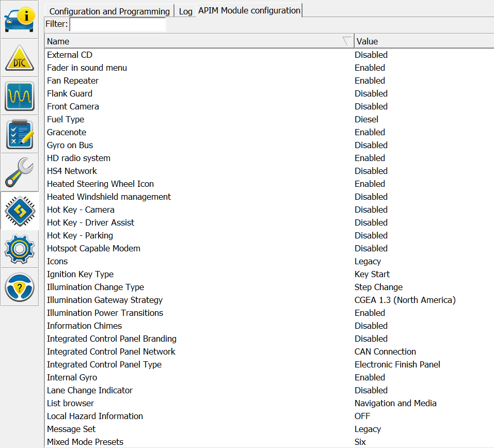Open the DTC trouble codes panel
This screenshot has width=494, height=448.
coord(19,58)
